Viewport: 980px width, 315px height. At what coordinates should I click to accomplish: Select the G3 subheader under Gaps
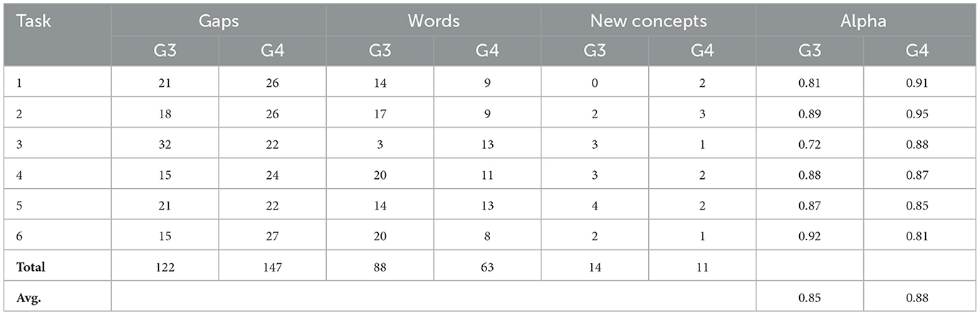(x=165, y=51)
